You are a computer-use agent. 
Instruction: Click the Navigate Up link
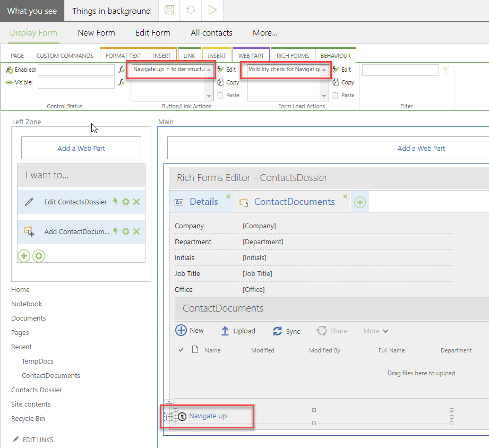(208, 416)
